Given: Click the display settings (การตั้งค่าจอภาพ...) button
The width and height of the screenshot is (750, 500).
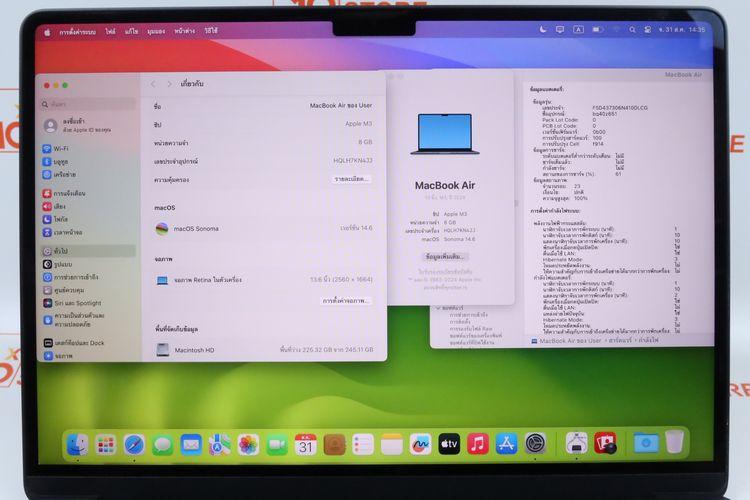Looking at the screenshot, I should click(x=346, y=301).
